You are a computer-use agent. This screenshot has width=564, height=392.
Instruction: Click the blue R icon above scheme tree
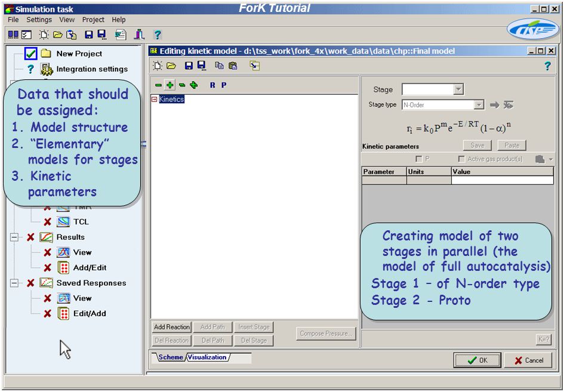tap(212, 85)
